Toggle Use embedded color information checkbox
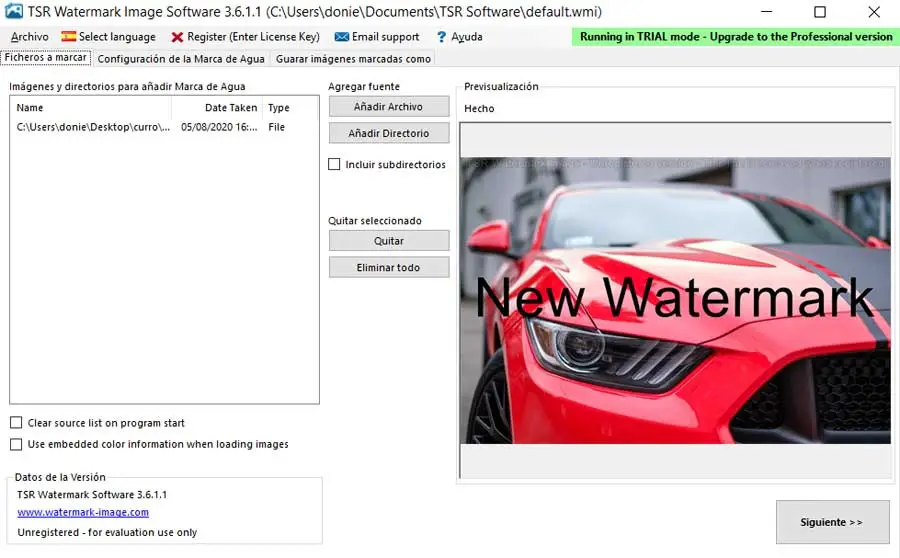 (16, 444)
